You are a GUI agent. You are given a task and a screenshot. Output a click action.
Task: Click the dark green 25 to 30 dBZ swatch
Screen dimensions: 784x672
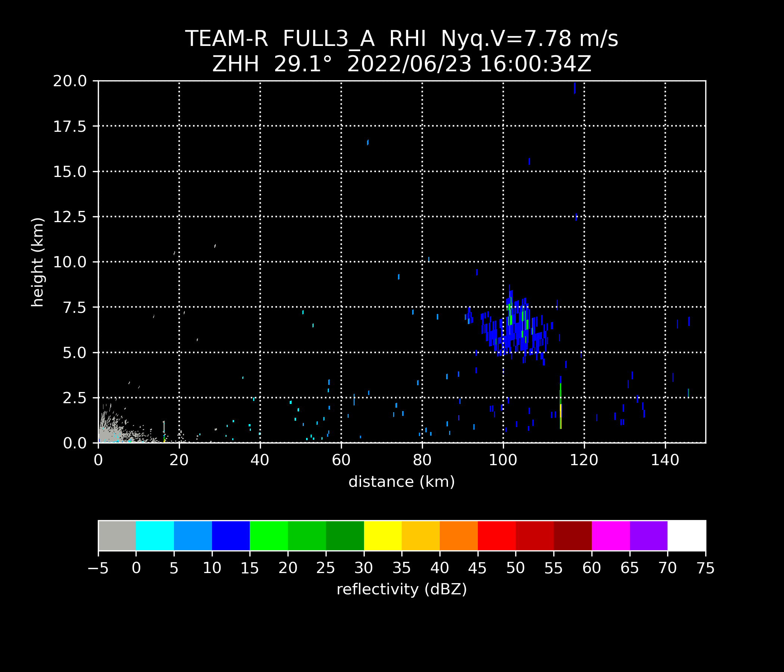[x=345, y=535]
